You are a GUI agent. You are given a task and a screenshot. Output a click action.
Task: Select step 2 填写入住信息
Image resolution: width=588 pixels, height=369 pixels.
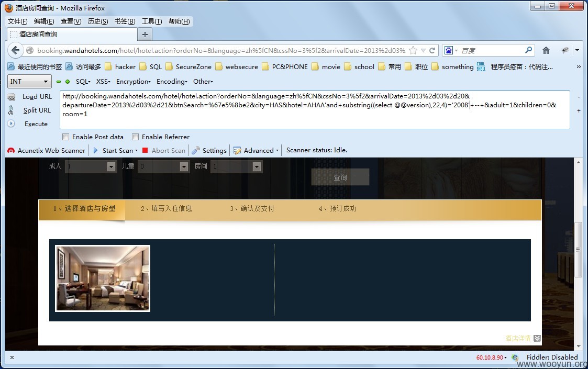(x=166, y=208)
